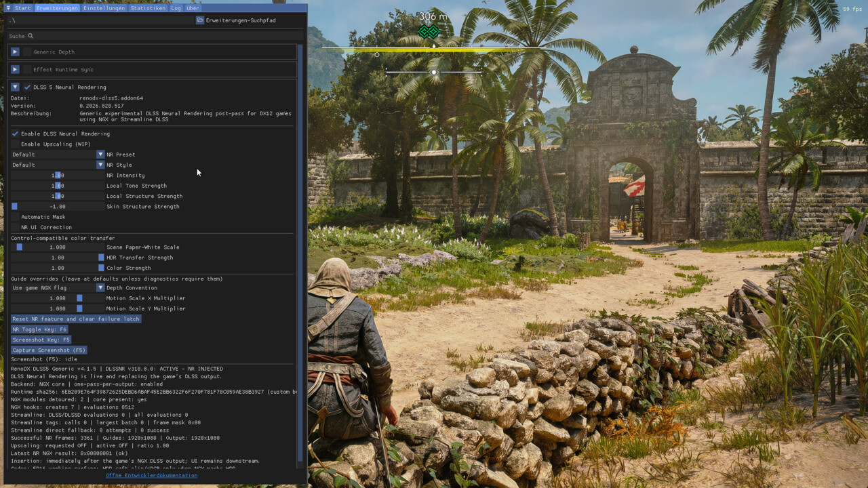
Task: Click the 'Screenshot (F5): idle' status text
Action: (44, 359)
